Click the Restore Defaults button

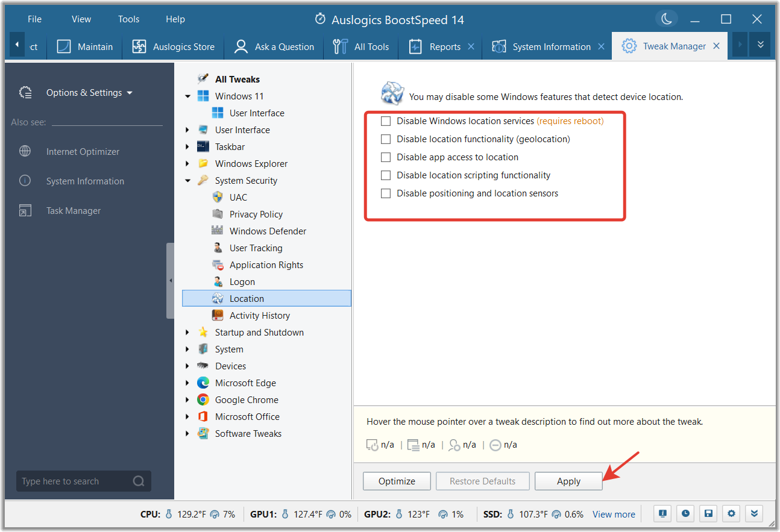(482, 481)
